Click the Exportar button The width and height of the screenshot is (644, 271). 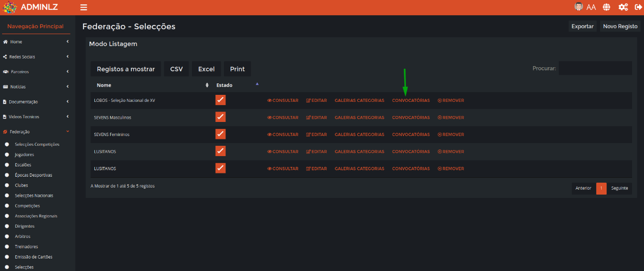click(x=582, y=26)
